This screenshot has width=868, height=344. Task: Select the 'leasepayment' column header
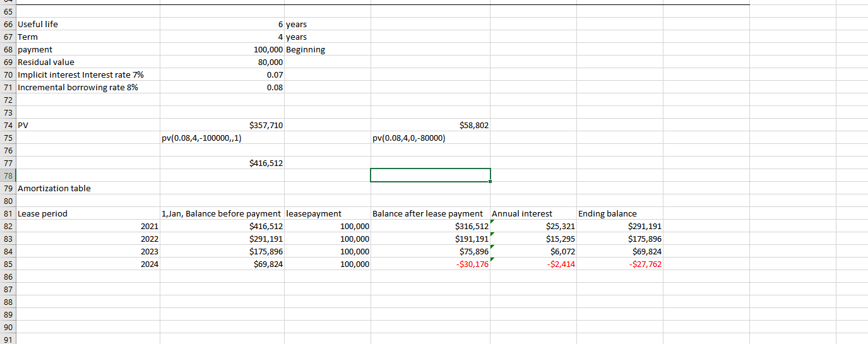tap(328, 213)
